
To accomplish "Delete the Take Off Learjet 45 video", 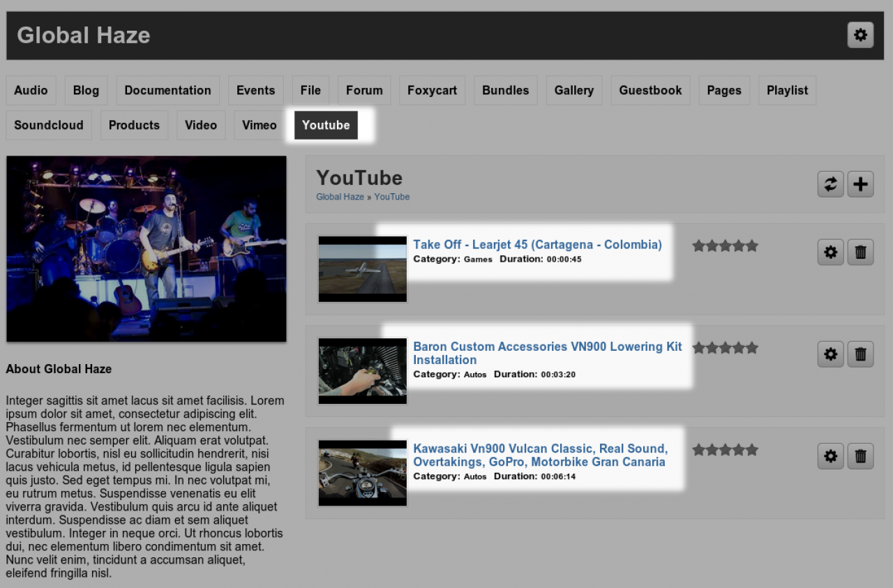I will pos(860,252).
